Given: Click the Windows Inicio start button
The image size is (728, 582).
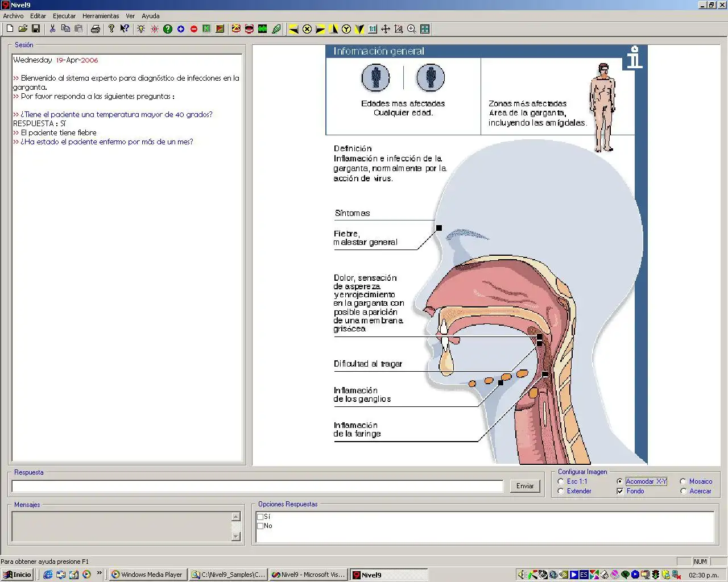Looking at the screenshot, I should (18, 575).
